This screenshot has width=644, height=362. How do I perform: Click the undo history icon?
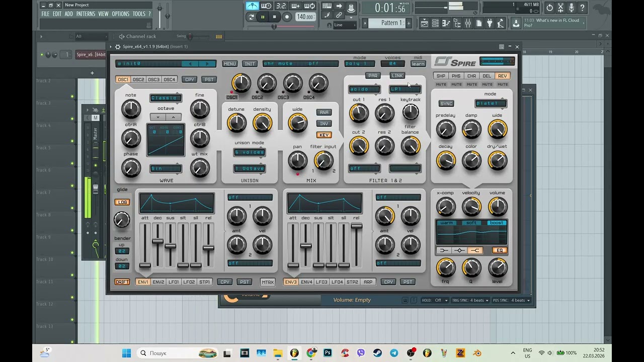[549, 8]
